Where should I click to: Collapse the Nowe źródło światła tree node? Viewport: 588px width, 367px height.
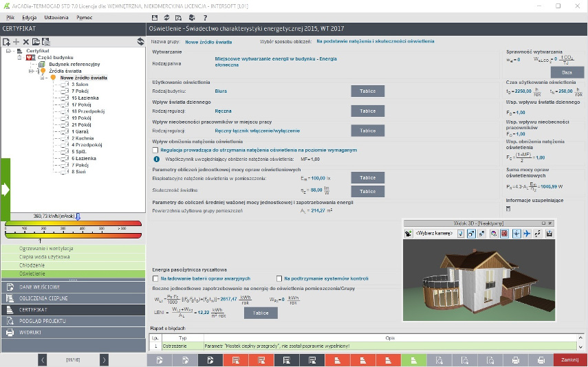click(x=43, y=78)
